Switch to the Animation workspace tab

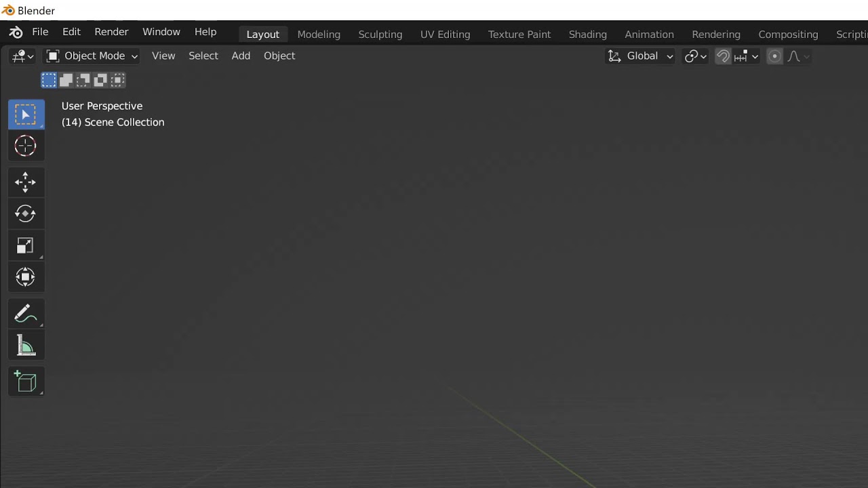click(650, 35)
